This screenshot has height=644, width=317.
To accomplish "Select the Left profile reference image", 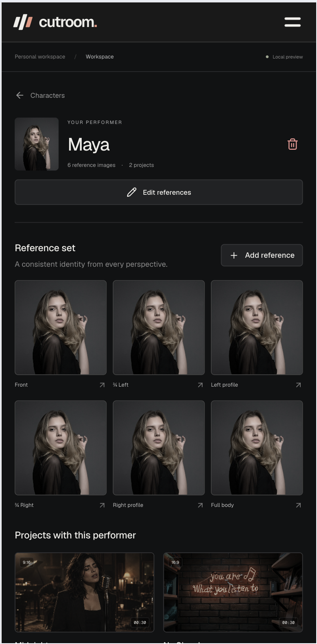I will 257,327.
